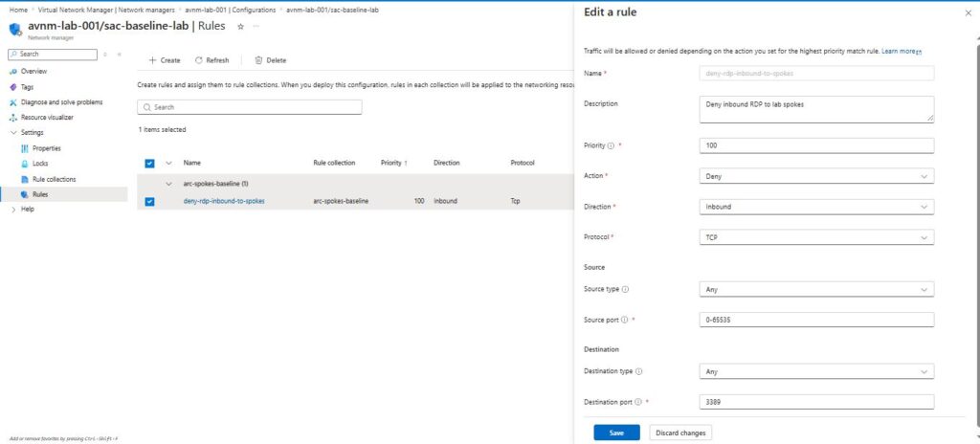Go to avnm-lab-001 Configurations breadcrumb
Viewport: 980px width, 444px height.
(x=230, y=10)
